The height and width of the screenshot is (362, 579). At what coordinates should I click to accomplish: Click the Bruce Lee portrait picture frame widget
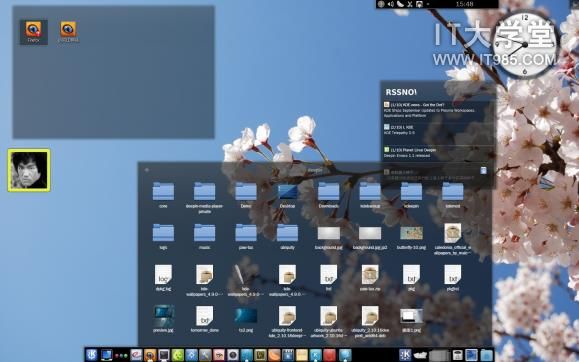[29, 170]
